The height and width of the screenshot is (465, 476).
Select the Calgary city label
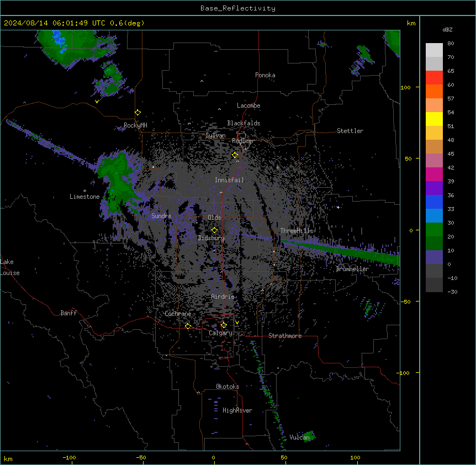(221, 333)
